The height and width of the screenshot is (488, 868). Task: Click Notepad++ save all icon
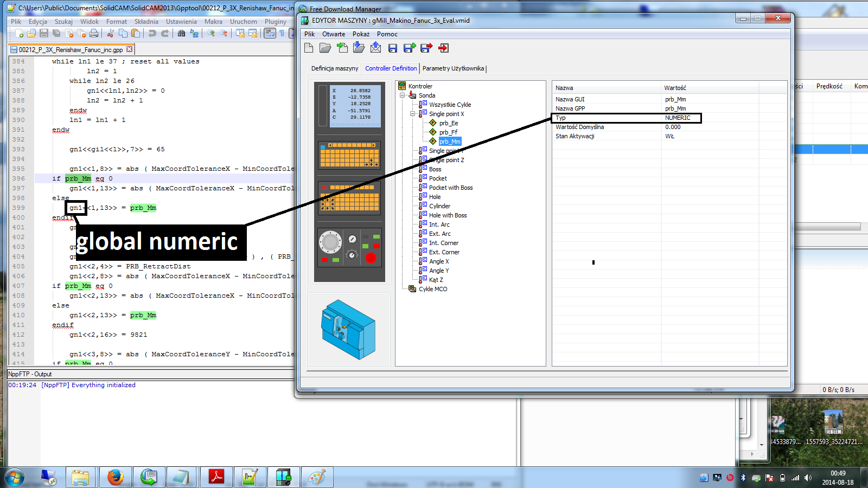(56, 34)
